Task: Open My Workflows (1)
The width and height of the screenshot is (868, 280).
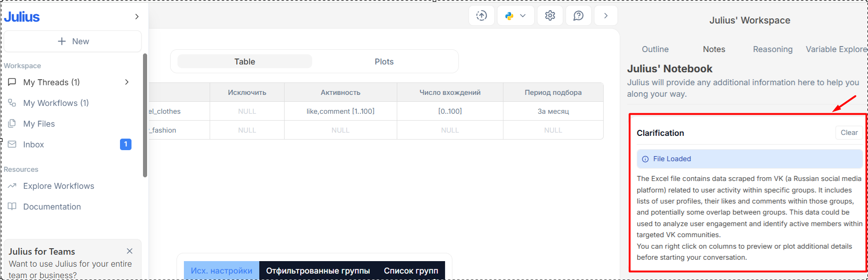Action: 56,103
